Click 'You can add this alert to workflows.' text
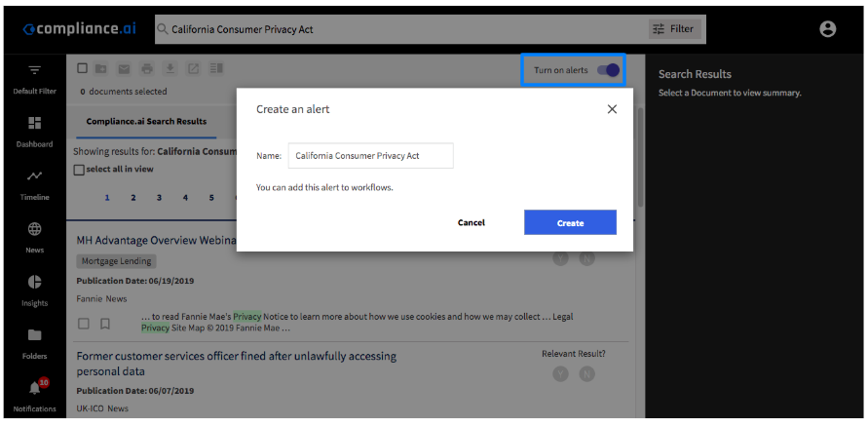 click(x=324, y=188)
